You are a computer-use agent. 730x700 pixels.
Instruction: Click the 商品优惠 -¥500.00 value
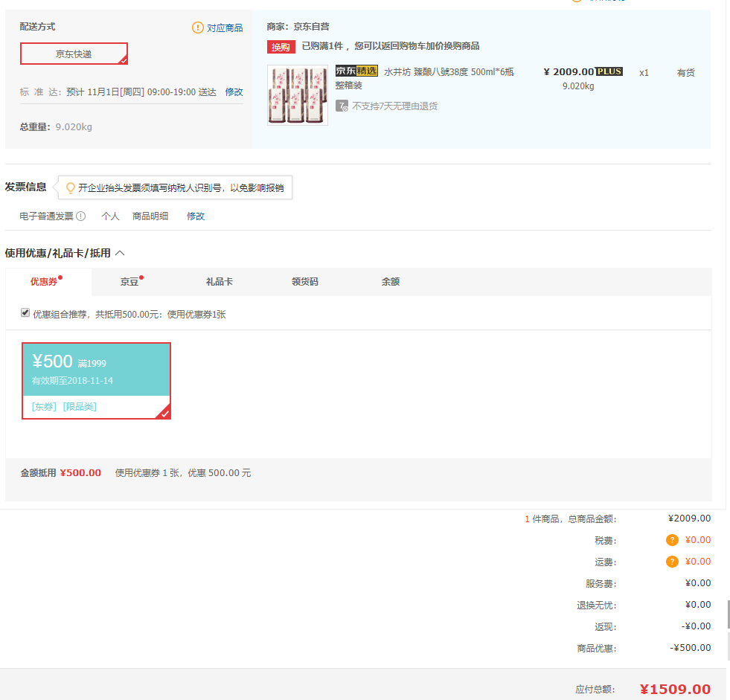click(x=691, y=648)
